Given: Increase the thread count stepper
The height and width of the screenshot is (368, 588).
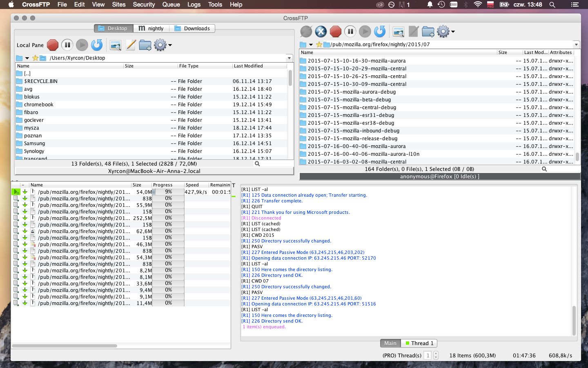Looking at the screenshot, I should coord(436,353).
